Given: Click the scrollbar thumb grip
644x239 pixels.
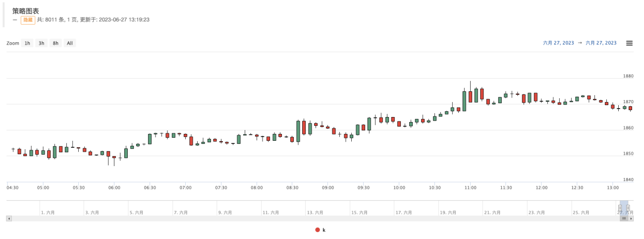Looking at the screenshot, I should 624,218.
